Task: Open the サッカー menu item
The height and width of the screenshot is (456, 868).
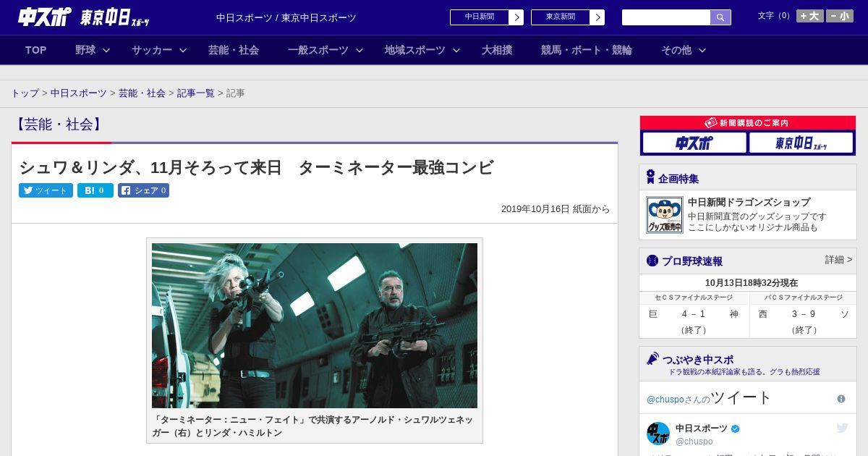Action: [152, 50]
